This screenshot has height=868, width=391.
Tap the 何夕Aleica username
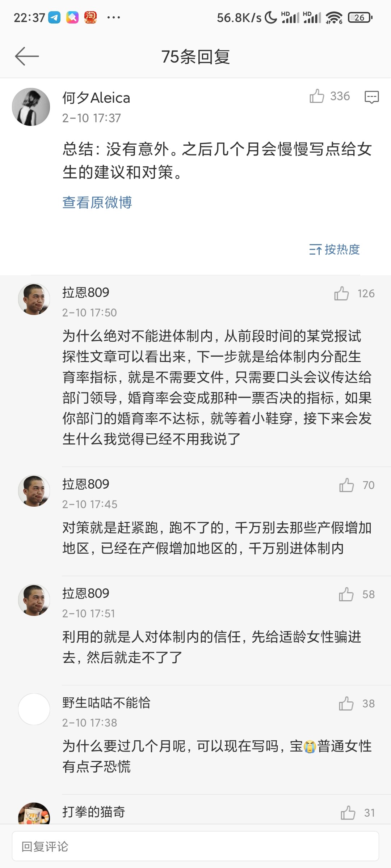click(96, 98)
